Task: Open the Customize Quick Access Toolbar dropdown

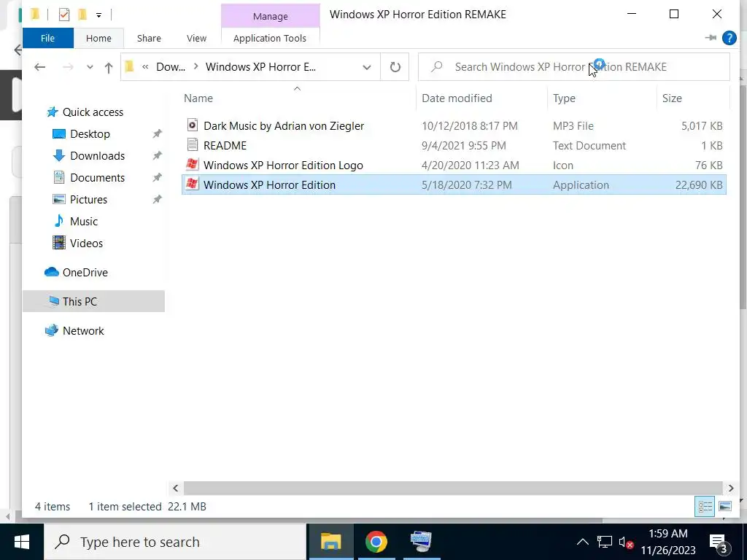Action: click(98, 15)
